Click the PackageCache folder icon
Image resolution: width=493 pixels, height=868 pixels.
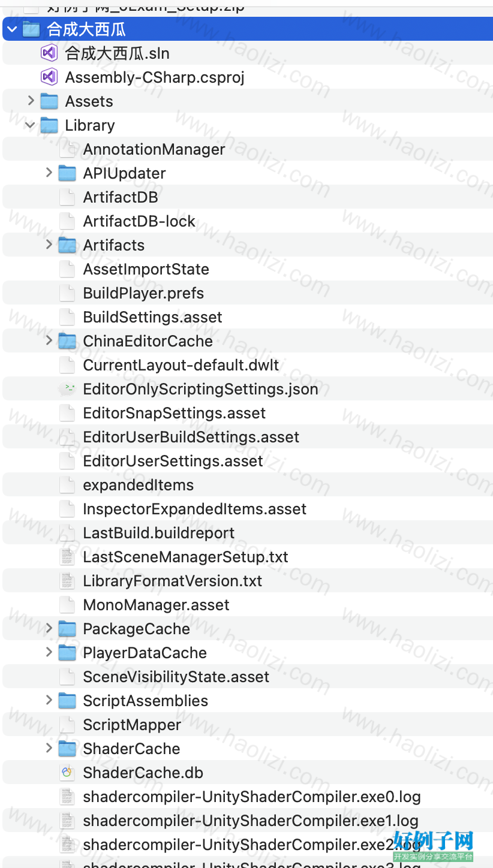tap(67, 629)
